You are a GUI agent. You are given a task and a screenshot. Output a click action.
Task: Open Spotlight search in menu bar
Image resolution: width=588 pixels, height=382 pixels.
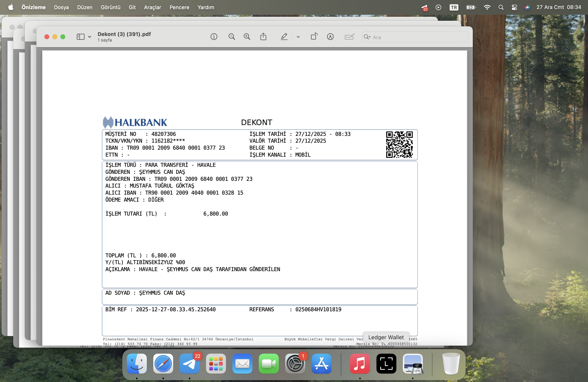pyautogui.click(x=501, y=7)
